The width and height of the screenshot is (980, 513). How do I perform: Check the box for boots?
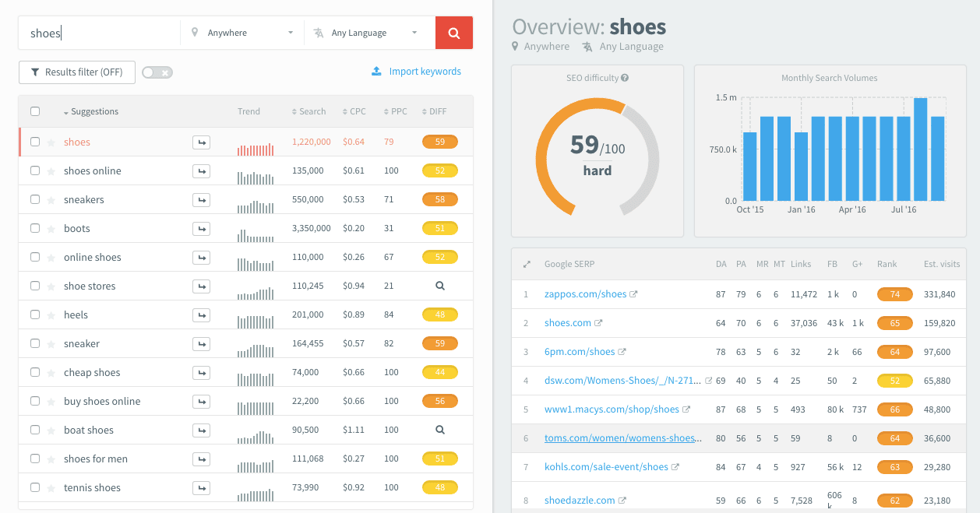35,228
